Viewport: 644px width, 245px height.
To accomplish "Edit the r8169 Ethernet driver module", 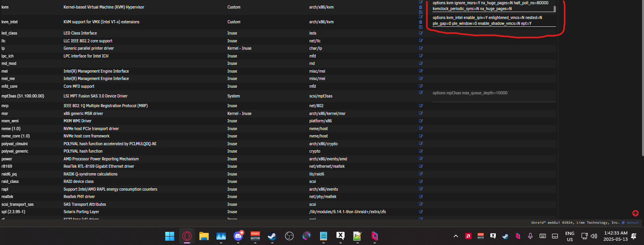I will (421, 166).
